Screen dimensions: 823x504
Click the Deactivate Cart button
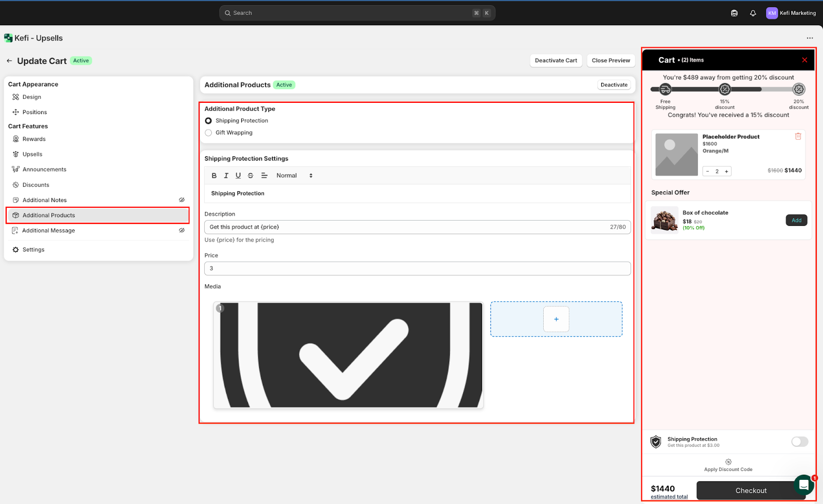[556, 61]
